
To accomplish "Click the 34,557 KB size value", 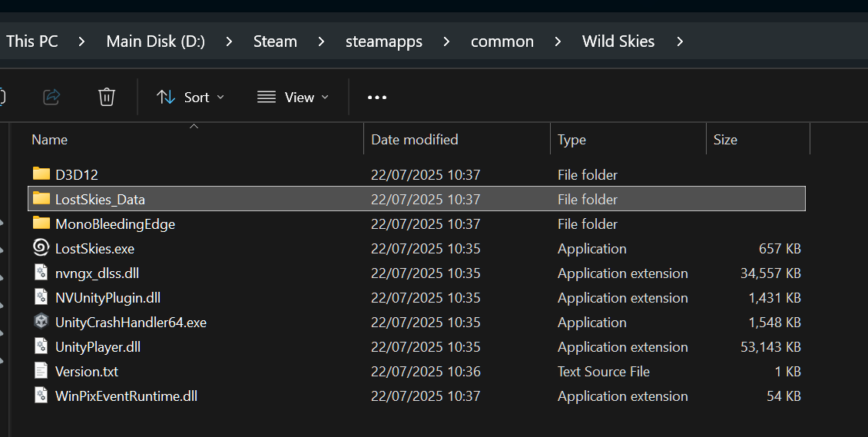I will point(770,273).
